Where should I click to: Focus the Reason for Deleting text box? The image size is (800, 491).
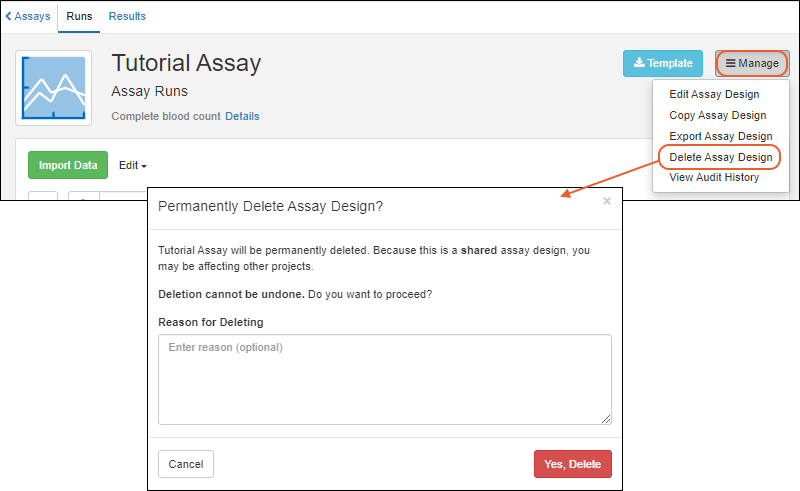pyautogui.click(x=385, y=378)
